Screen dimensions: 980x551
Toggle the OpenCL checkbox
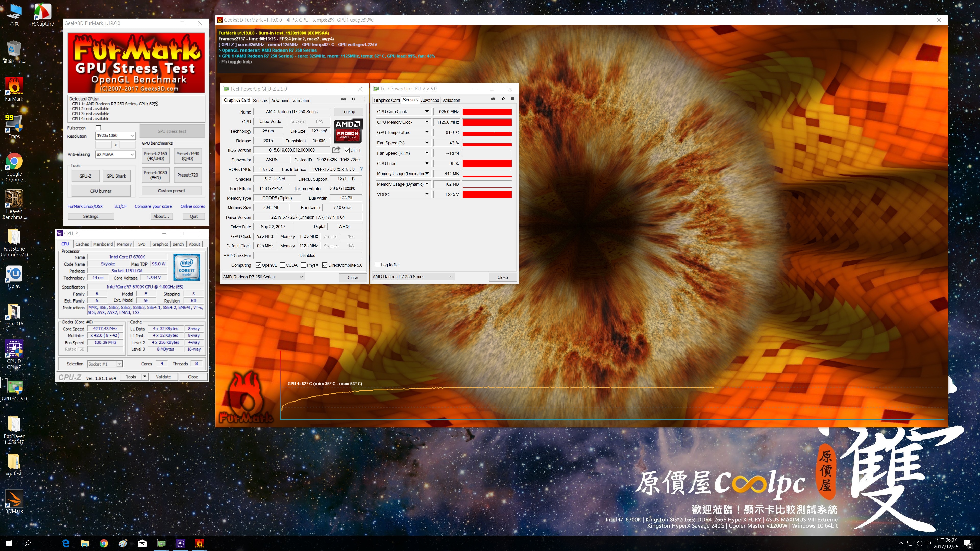click(258, 265)
